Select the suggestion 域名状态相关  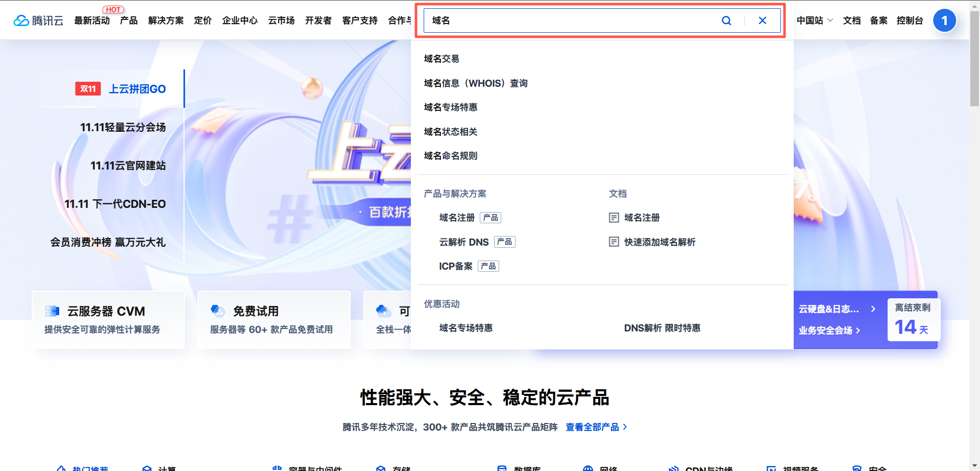(451, 132)
